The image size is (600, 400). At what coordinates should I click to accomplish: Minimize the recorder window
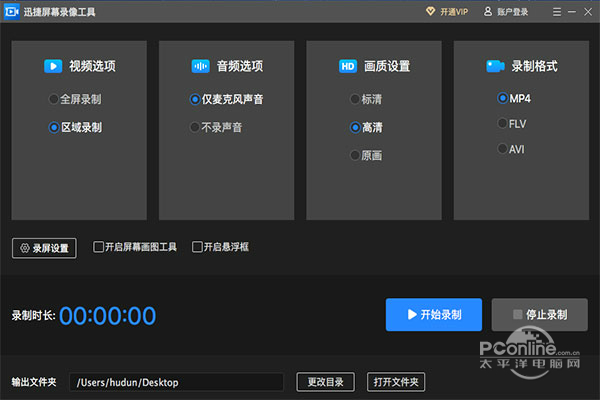(572, 12)
